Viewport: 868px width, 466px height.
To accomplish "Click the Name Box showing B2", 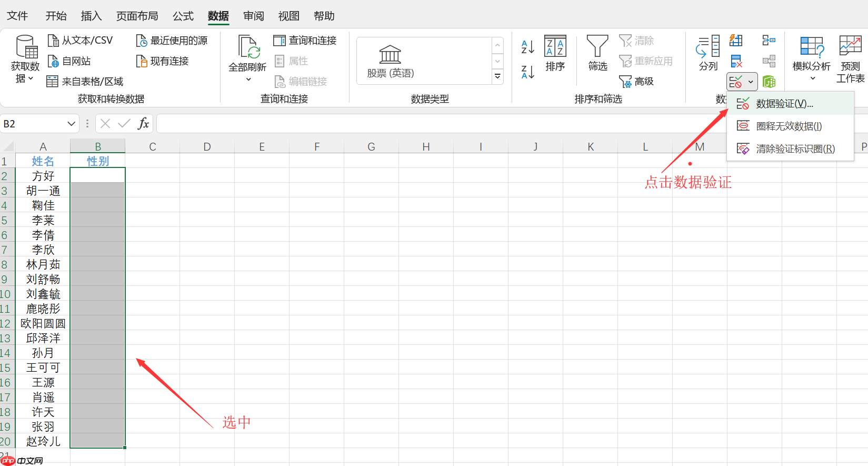I will 33,124.
